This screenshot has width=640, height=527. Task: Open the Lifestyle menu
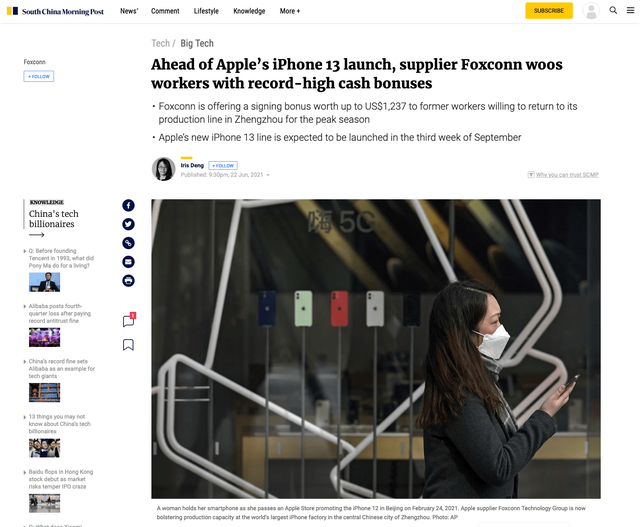206,11
